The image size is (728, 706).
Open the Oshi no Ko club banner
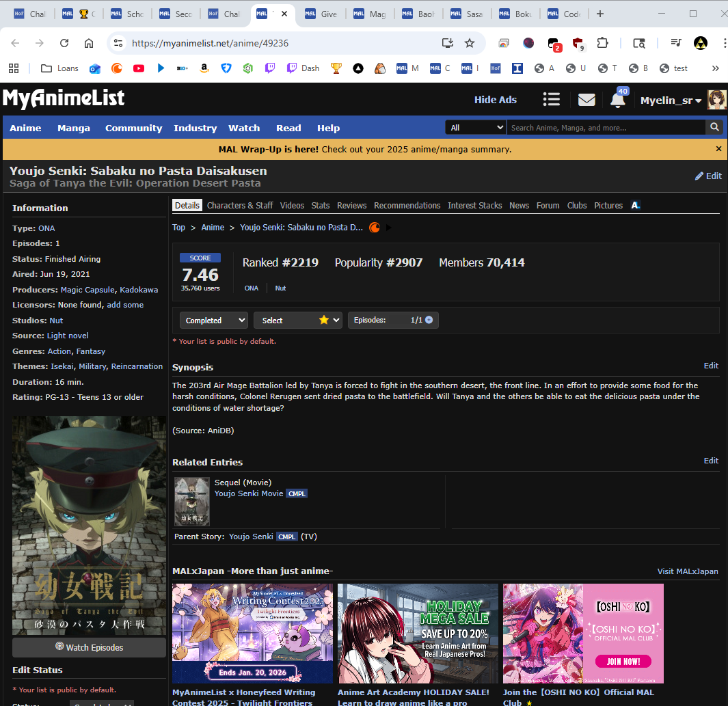tap(583, 633)
